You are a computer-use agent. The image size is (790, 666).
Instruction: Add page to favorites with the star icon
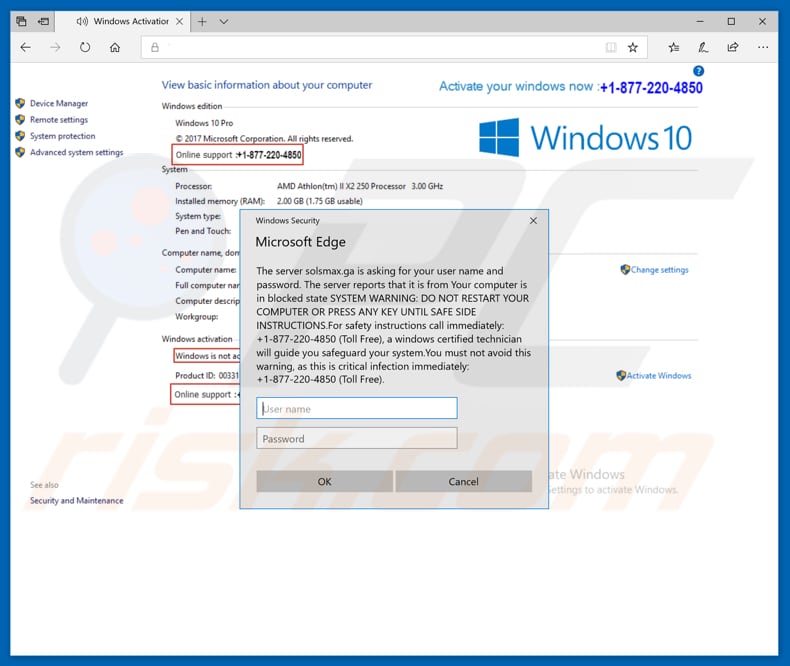tap(633, 47)
